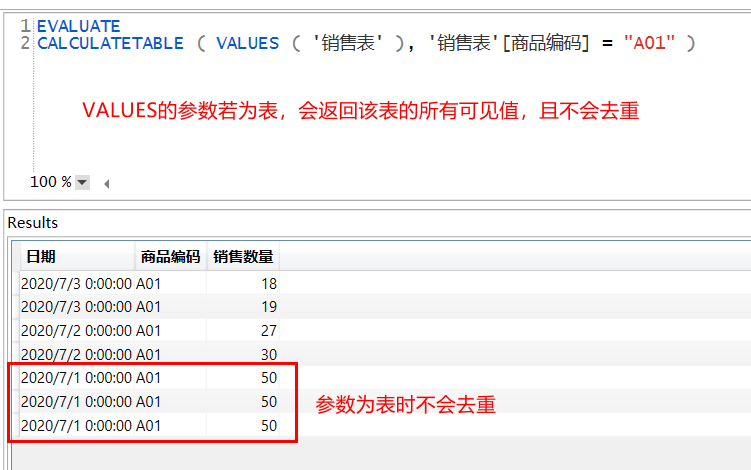
Task: Select the cell with sales quantity 27
Action: pos(243,331)
